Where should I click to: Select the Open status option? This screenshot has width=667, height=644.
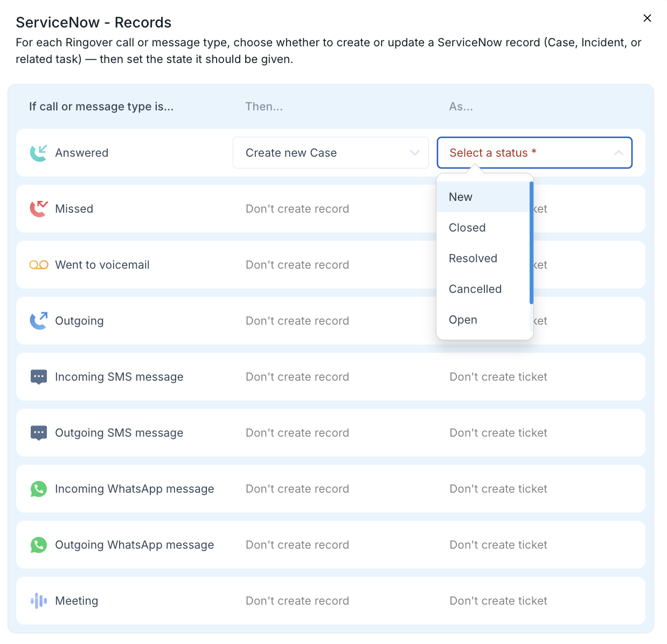click(483, 320)
